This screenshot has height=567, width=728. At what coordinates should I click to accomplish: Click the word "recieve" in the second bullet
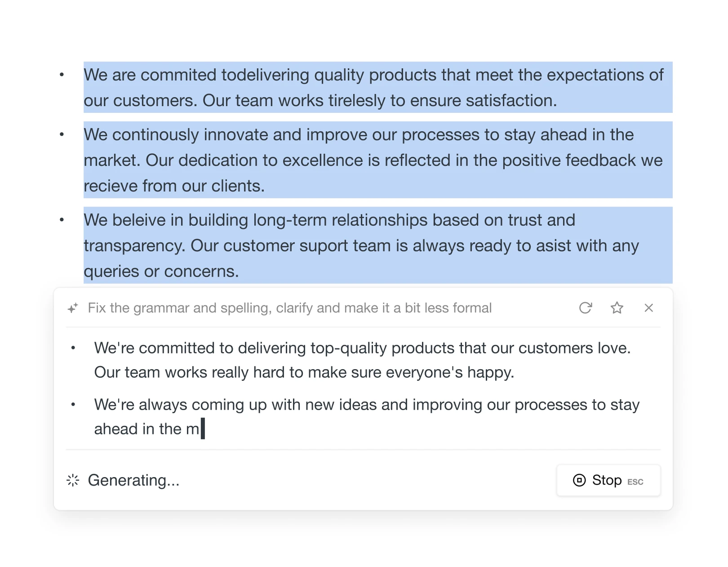tap(111, 186)
